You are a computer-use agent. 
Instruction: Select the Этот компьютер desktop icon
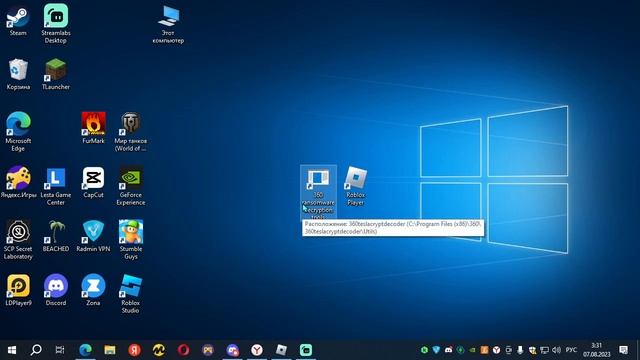click(x=168, y=24)
